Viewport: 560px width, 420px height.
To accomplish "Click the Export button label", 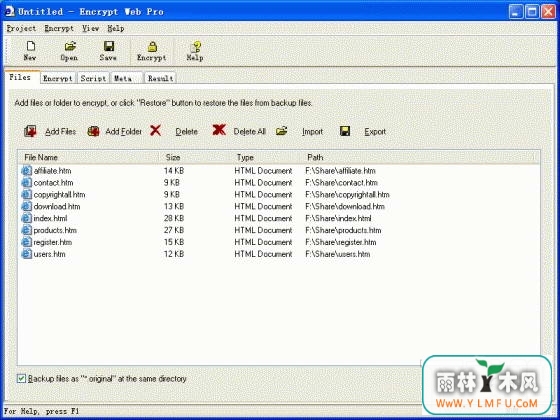I will (x=375, y=132).
